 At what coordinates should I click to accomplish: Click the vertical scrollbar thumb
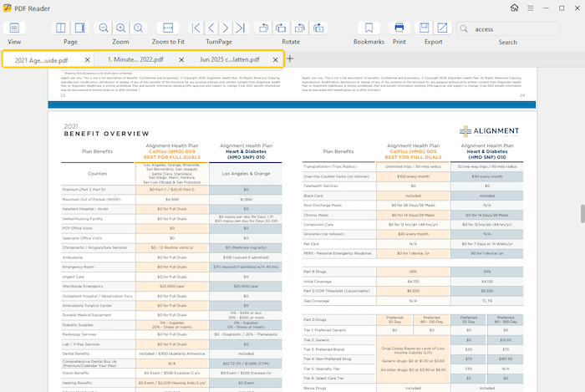tap(582, 213)
